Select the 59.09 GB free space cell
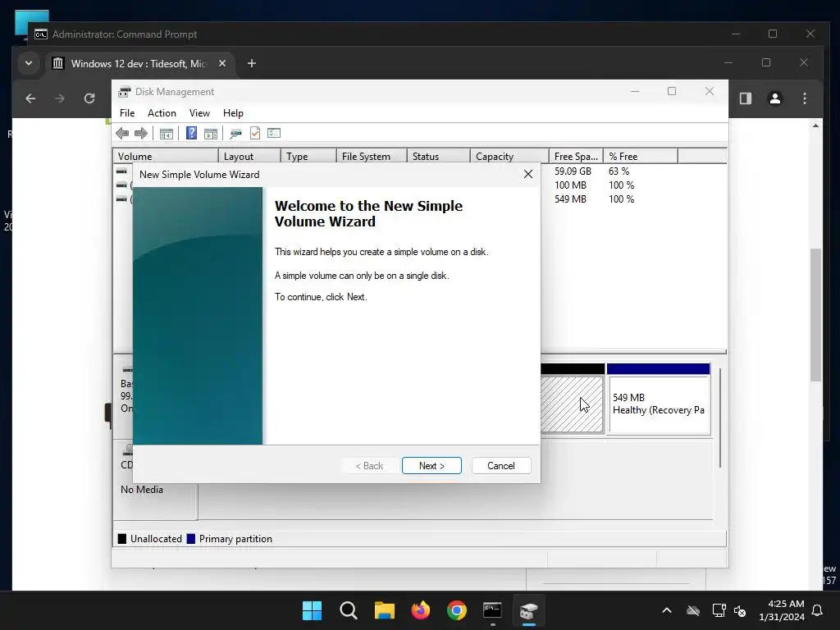The image size is (840, 630). 573,171
